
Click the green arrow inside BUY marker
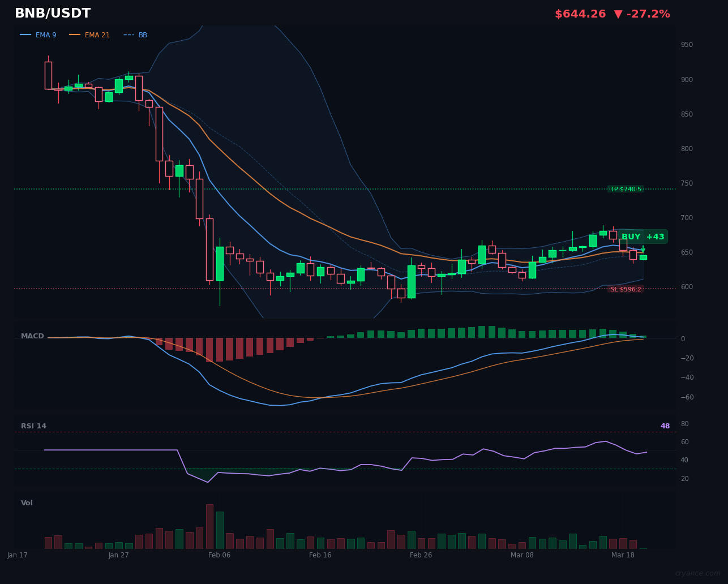(643, 249)
